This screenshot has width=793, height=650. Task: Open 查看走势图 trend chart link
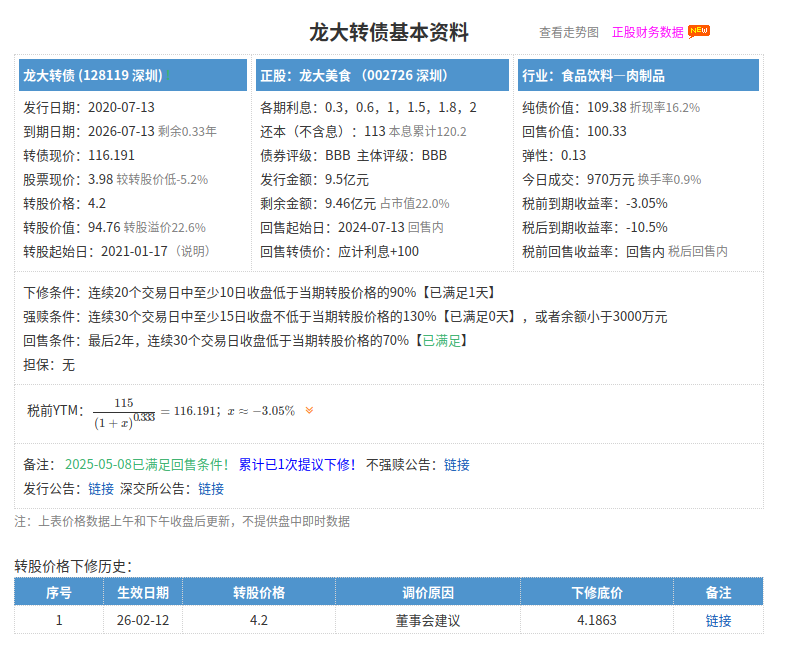click(569, 32)
